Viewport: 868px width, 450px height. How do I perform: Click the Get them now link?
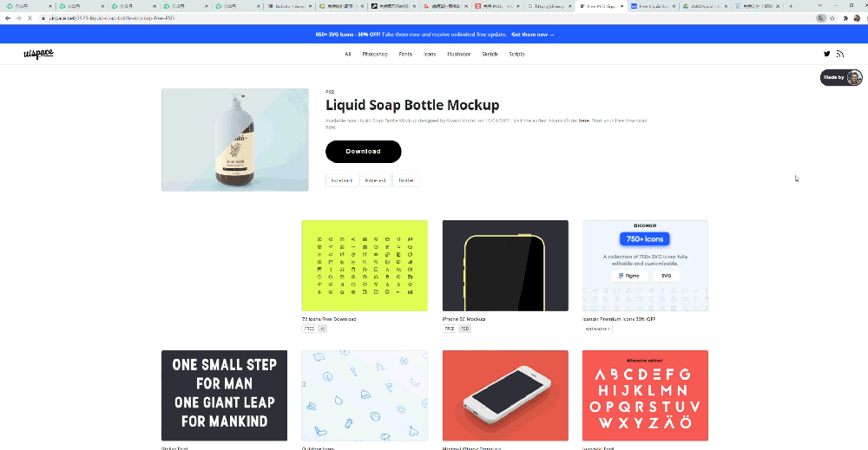[533, 35]
